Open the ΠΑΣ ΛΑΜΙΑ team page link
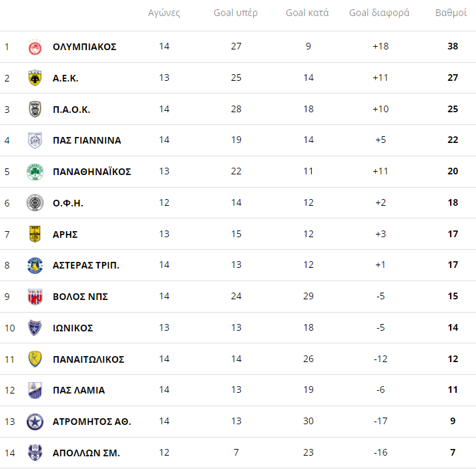The width and height of the screenshot is (476, 469). pos(79,390)
